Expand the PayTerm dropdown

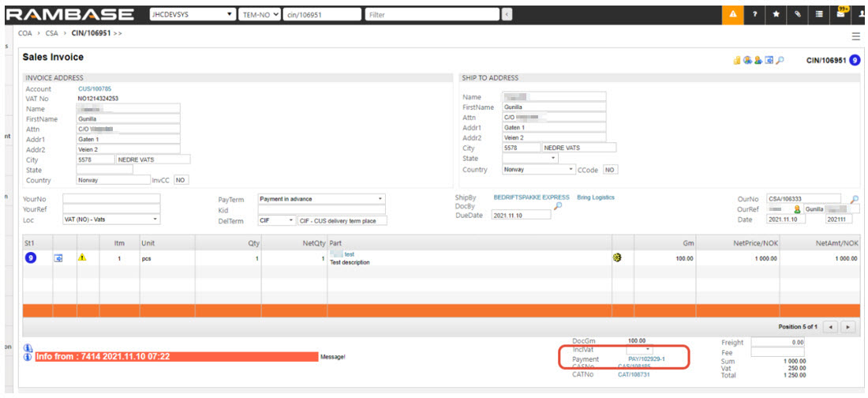pyautogui.click(x=380, y=199)
